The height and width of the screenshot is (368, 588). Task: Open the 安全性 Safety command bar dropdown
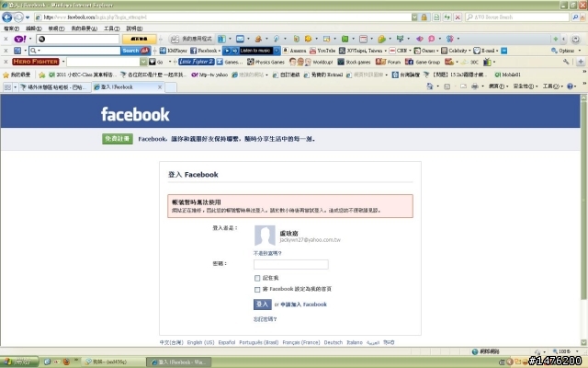point(526,86)
